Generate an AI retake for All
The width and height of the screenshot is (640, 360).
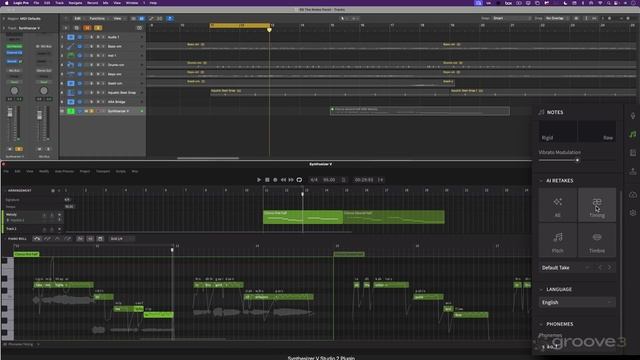558,205
